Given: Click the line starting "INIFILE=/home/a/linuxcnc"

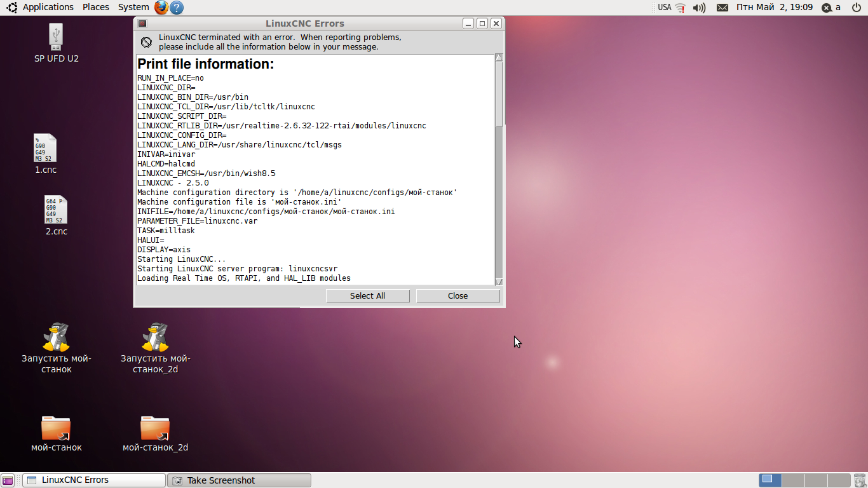Looking at the screenshot, I should [x=266, y=212].
